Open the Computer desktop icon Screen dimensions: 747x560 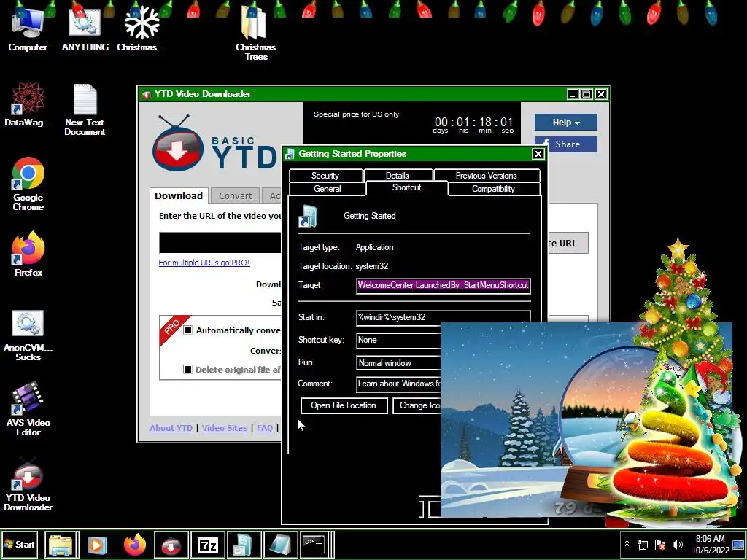pyautogui.click(x=28, y=29)
